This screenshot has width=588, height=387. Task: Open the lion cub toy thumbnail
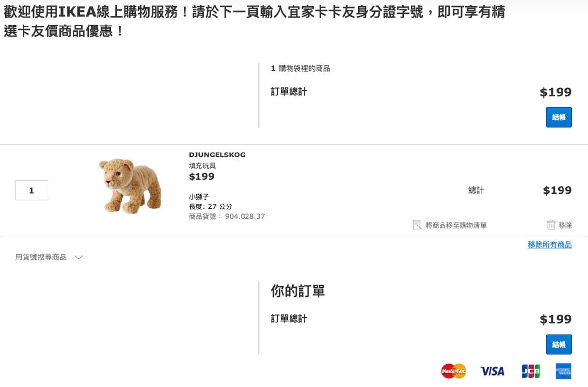pyautogui.click(x=130, y=185)
